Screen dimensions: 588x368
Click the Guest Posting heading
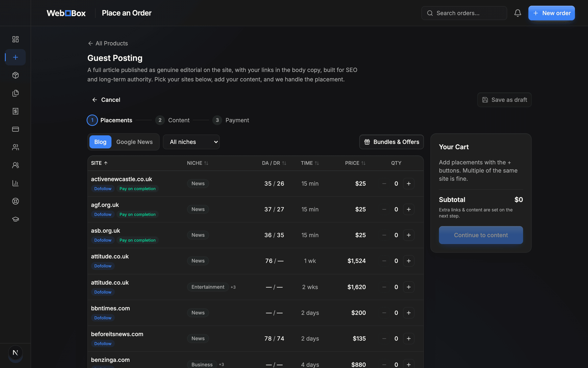tap(115, 58)
